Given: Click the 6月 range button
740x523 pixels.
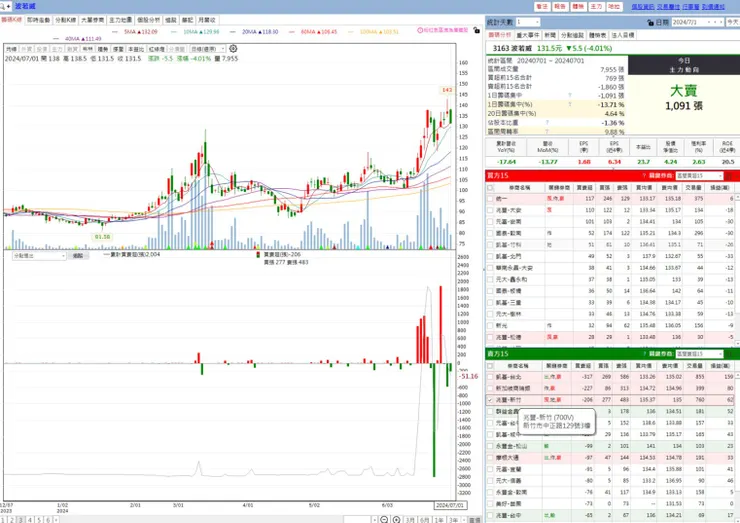Looking at the screenshot, I should (424, 520).
